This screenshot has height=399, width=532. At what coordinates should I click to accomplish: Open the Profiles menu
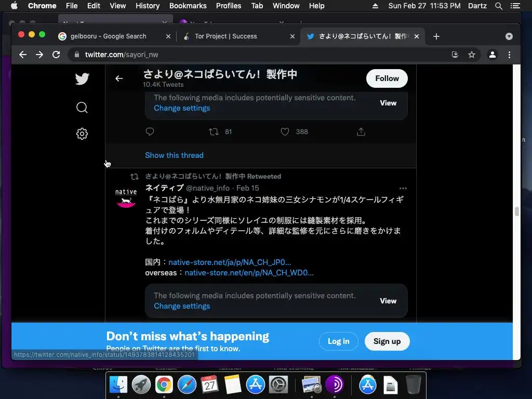[229, 6]
